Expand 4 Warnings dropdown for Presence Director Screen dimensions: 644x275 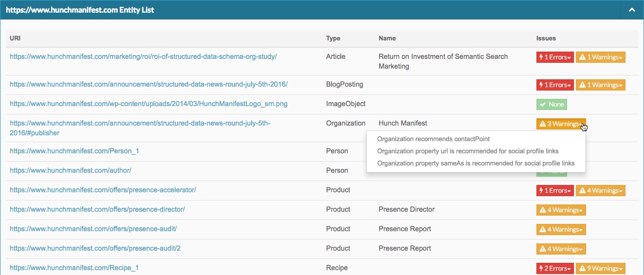pyautogui.click(x=561, y=210)
